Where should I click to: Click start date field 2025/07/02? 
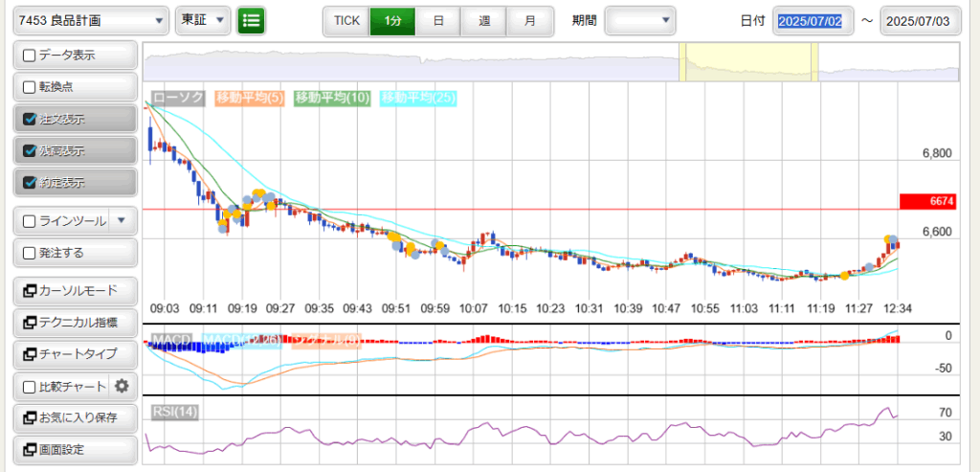814,21
